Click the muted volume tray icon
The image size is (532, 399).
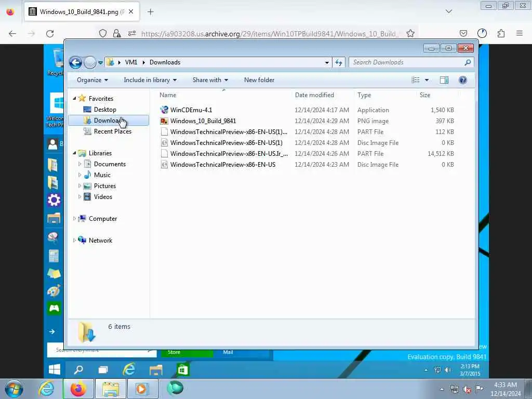pyautogui.click(x=467, y=390)
